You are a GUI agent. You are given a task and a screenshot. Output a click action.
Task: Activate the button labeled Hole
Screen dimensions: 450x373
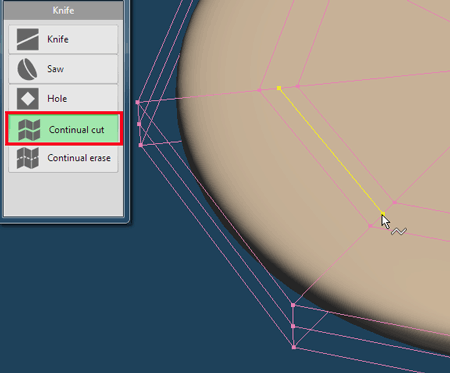pyautogui.click(x=63, y=99)
